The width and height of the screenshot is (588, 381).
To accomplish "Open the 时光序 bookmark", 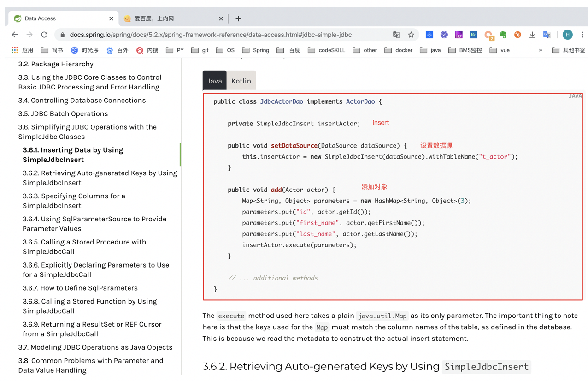I will tap(84, 50).
